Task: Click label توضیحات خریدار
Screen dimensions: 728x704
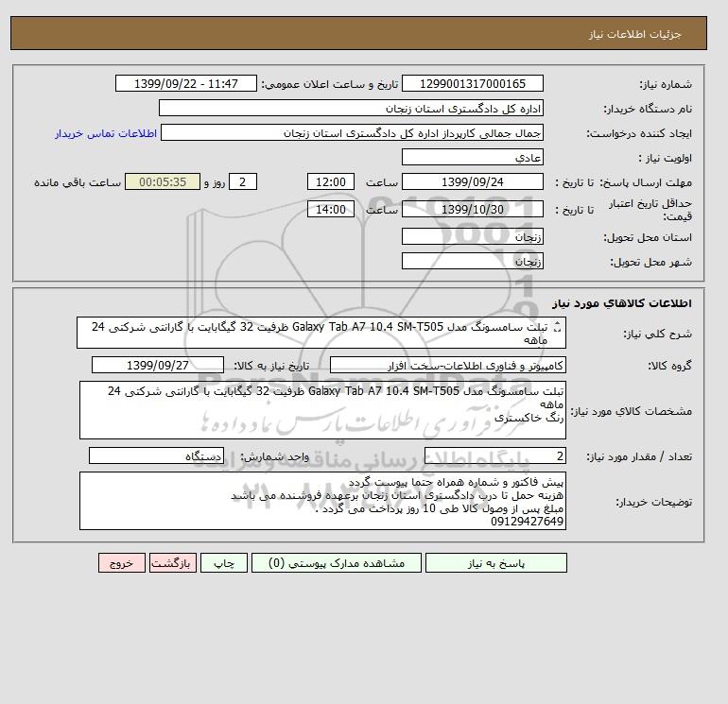Action: pos(653,502)
